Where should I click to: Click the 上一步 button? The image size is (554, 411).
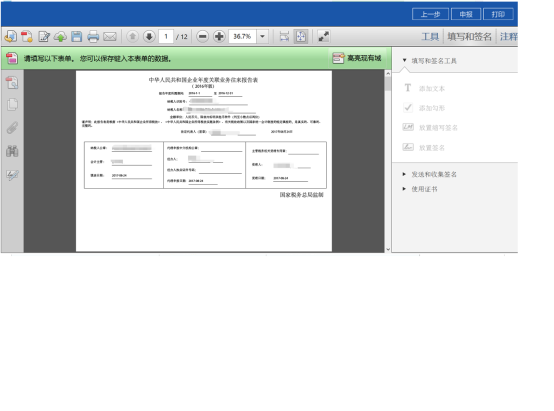430,14
